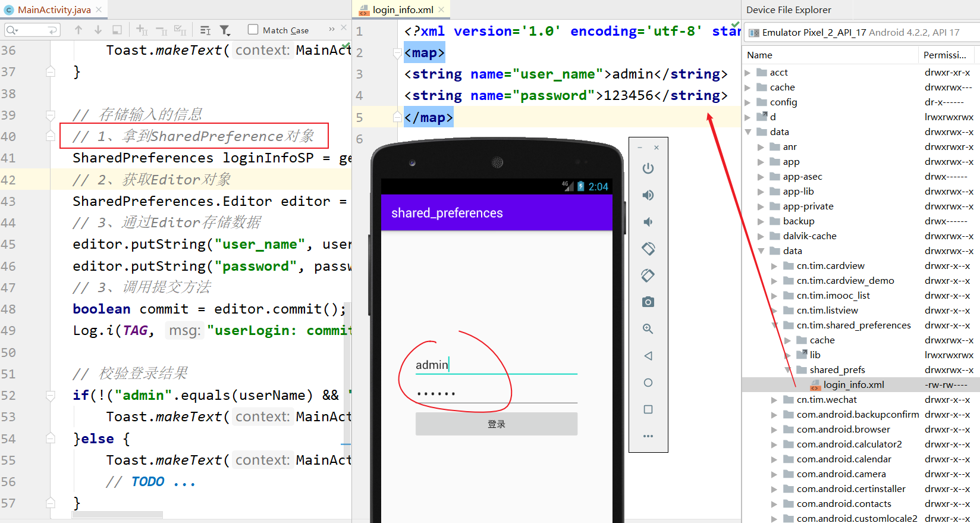
Task: Expand the acct folder
Action: [x=748, y=73]
